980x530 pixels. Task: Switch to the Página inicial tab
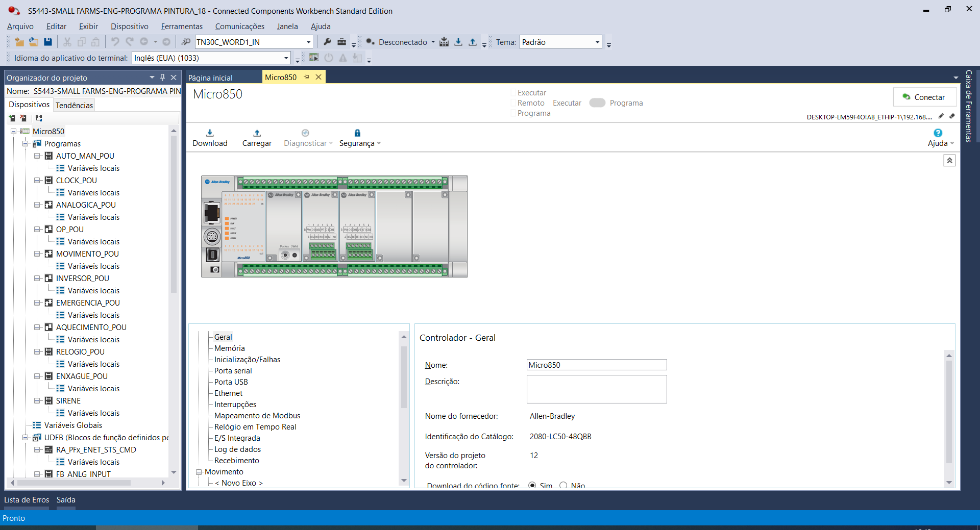pos(210,78)
